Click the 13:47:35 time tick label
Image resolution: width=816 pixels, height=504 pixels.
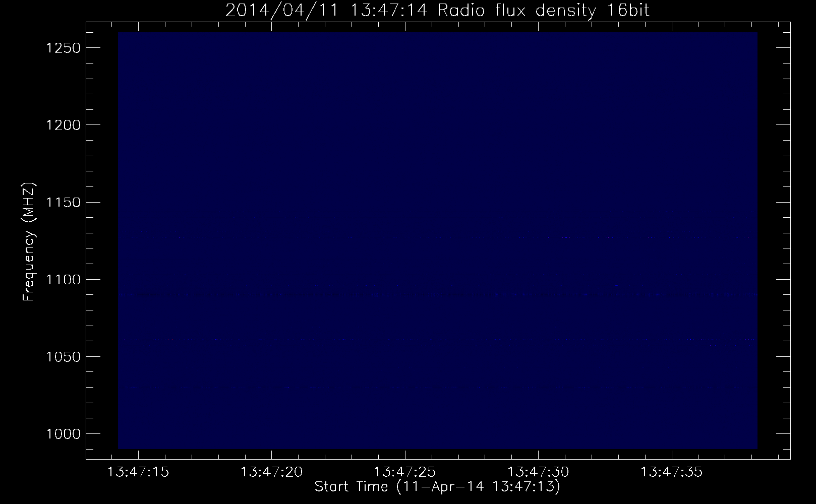pyautogui.click(x=671, y=472)
